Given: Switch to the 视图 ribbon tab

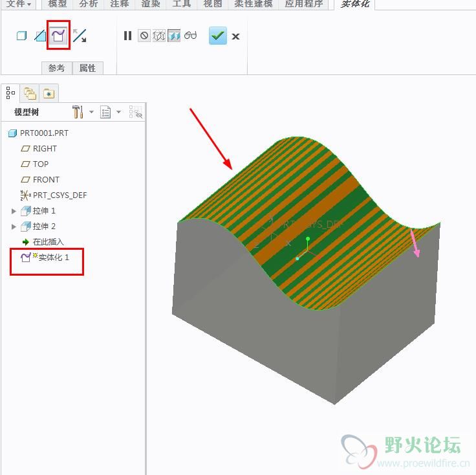Looking at the screenshot, I should point(212,5).
